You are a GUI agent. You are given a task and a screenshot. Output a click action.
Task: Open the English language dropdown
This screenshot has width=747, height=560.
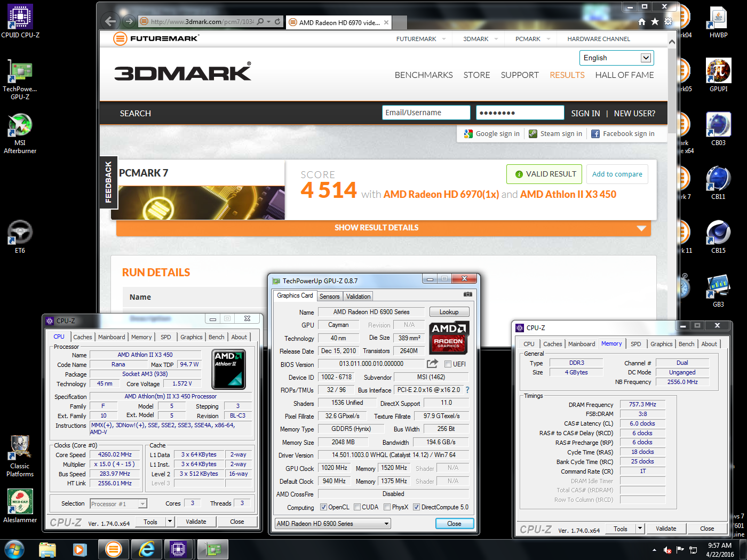[x=616, y=58]
